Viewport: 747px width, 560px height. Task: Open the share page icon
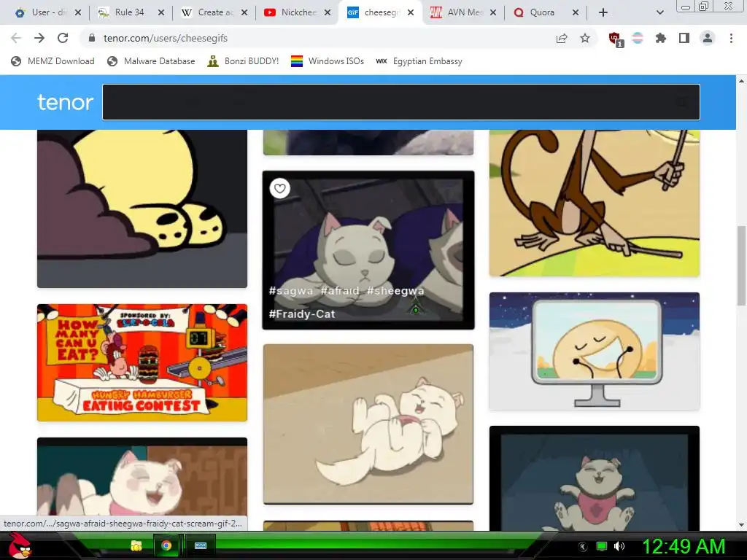click(x=562, y=38)
